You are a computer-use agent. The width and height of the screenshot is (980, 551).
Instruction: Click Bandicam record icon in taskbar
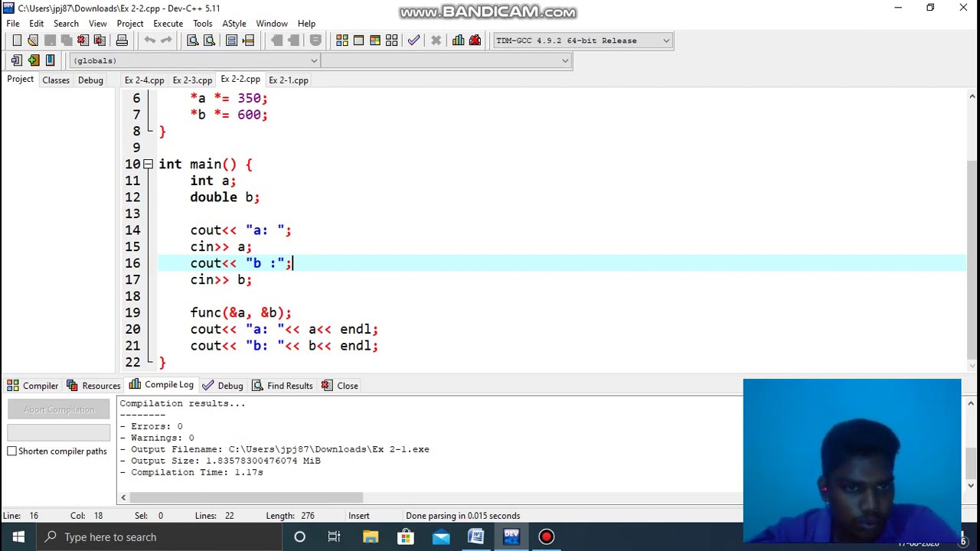click(546, 536)
